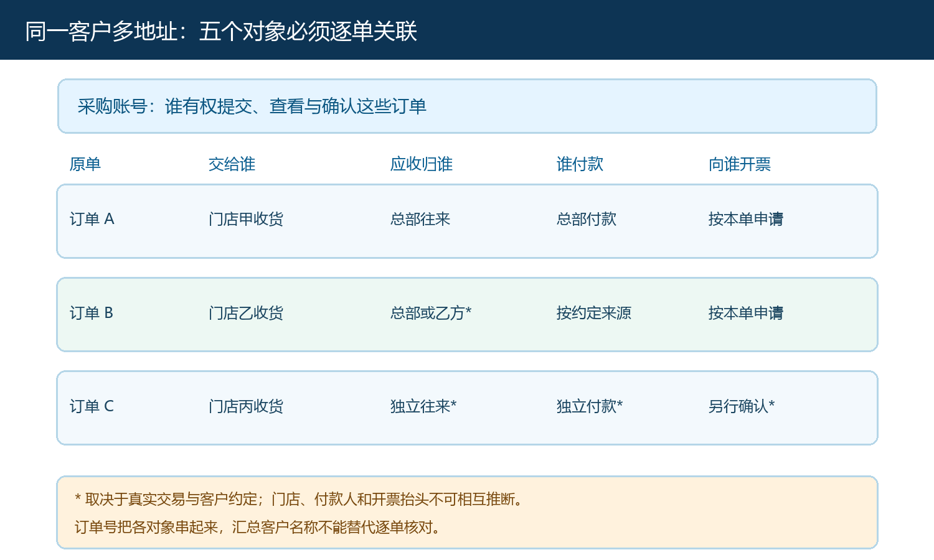Click the 交给谁 column header
This screenshot has height=560, width=934.
point(232,164)
